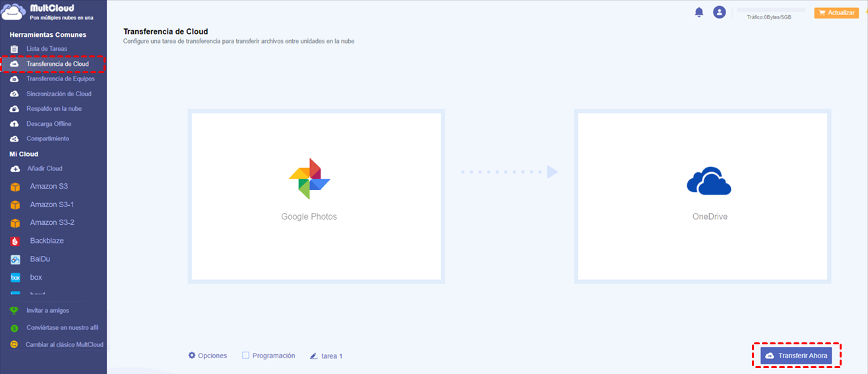
Task: Enable the Programación checkbox
Action: [245, 355]
